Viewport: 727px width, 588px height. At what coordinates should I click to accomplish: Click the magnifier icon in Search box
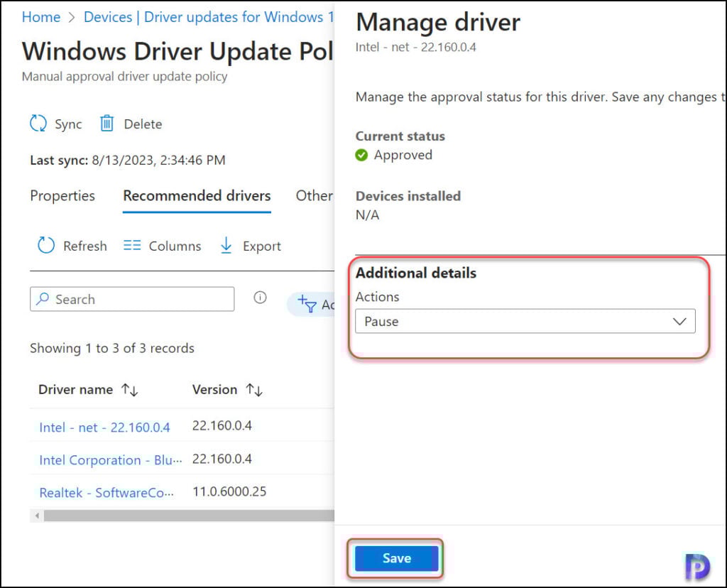point(43,299)
